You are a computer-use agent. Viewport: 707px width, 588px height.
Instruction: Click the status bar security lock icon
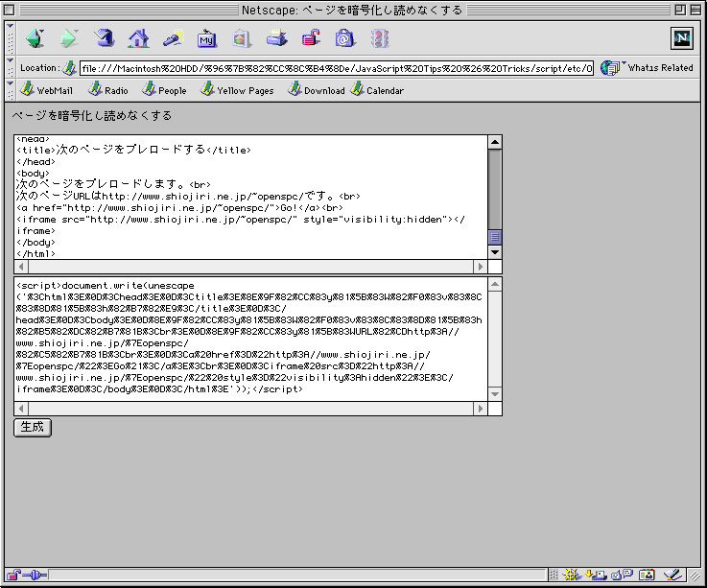13,575
